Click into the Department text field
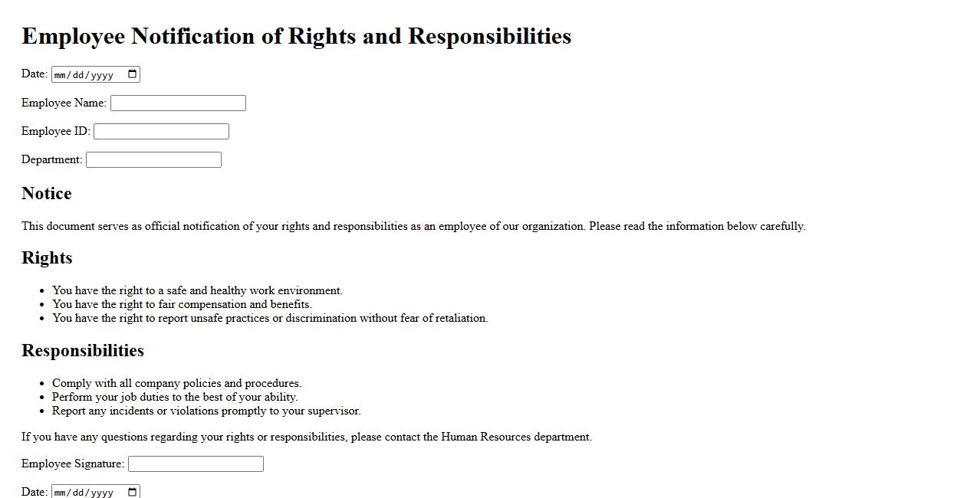The height and width of the screenshot is (498, 980). pyautogui.click(x=153, y=160)
